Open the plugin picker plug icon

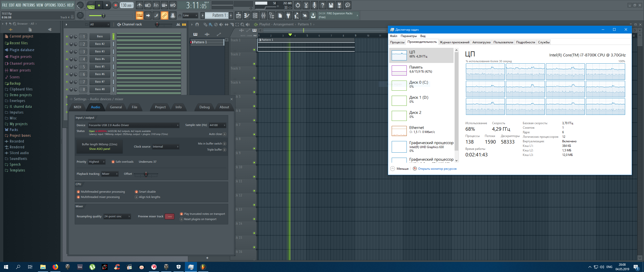pyautogui.click(x=288, y=16)
